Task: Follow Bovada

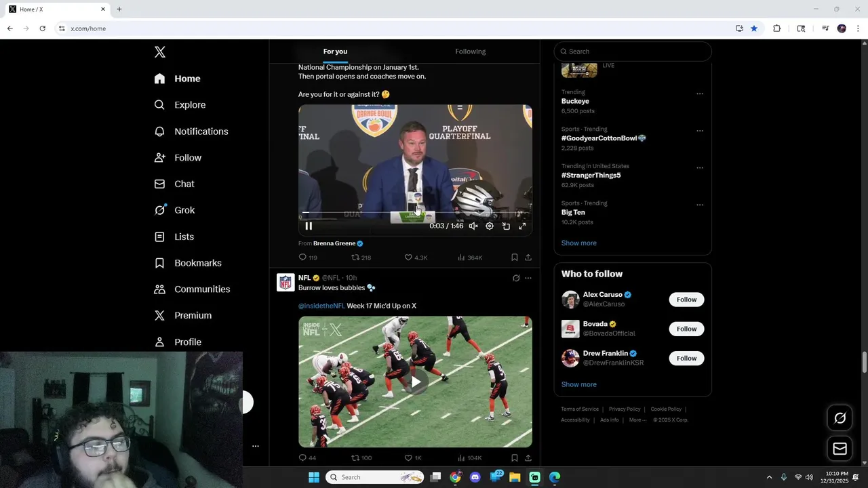Action: (x=686, y=329)
